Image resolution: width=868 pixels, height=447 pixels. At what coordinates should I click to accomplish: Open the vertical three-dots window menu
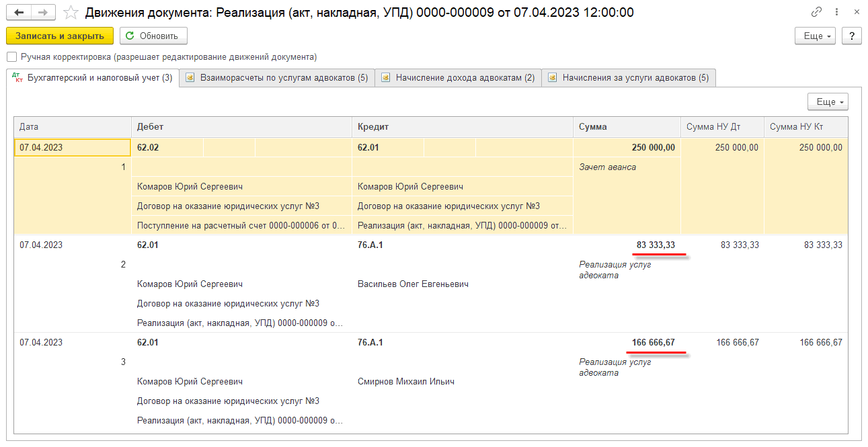tap(837, 12)
